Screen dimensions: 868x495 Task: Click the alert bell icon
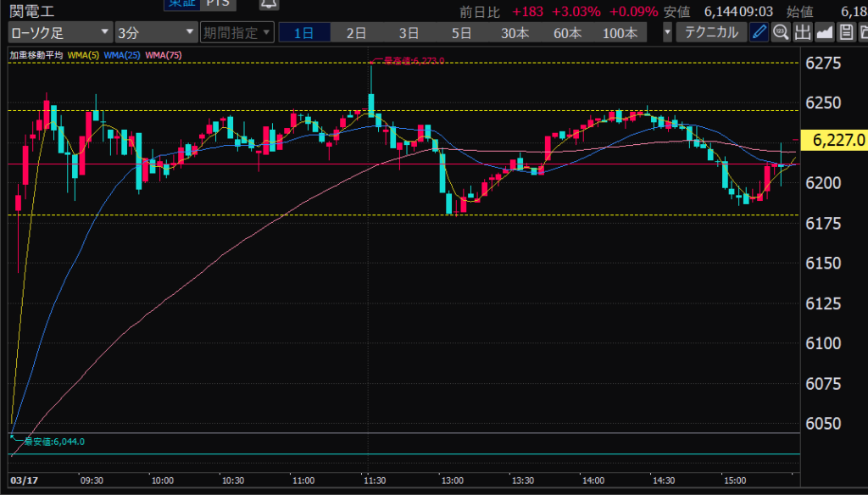pyautogui.click(x=269, y=4)
